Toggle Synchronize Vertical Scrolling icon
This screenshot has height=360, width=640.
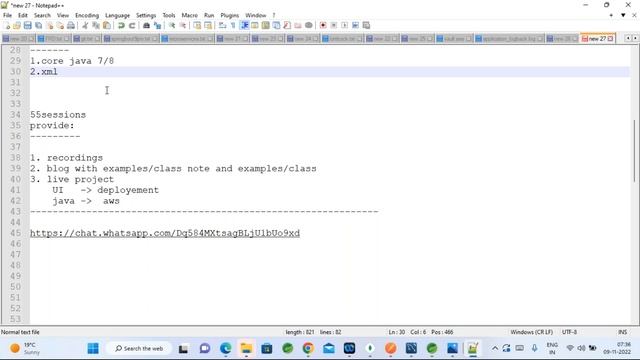197,26
